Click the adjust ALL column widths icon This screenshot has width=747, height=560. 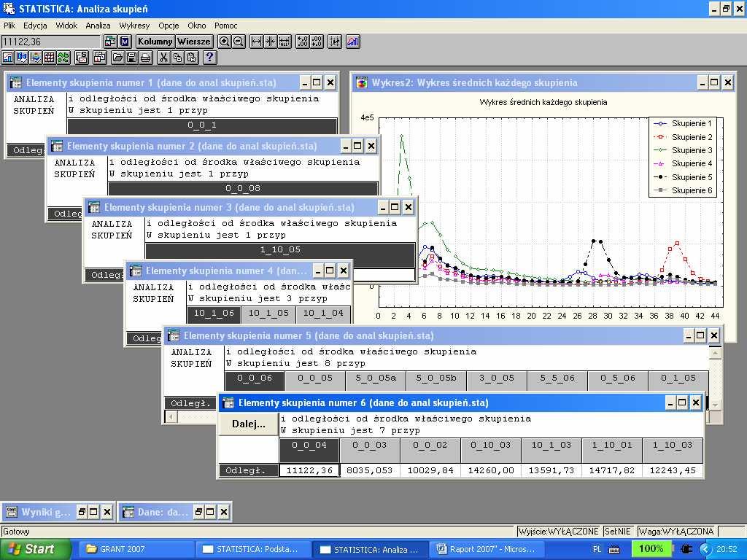coord(285,42)
